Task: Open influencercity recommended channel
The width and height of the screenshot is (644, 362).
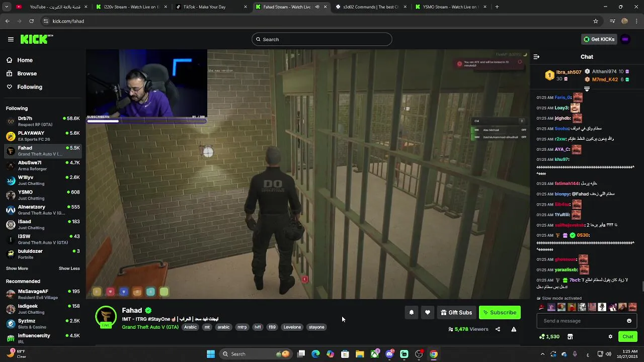Action: [x=43, y=338]
